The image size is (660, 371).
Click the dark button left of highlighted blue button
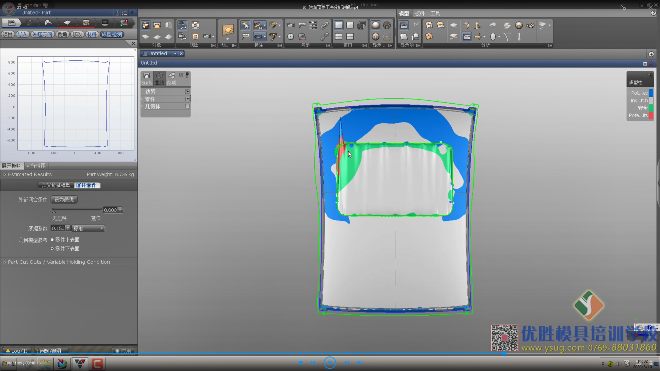coord(55,185)
